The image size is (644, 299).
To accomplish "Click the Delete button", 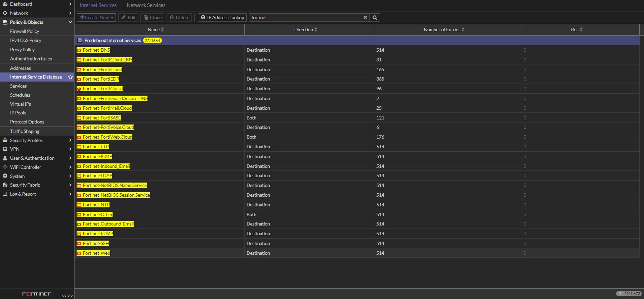I will pyautogui.click(x=179, y=17).
